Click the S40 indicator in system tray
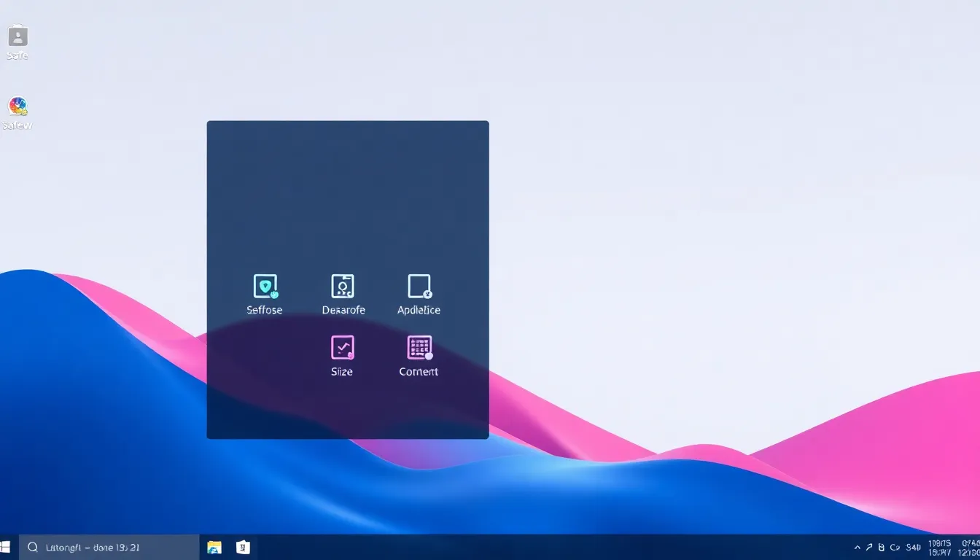 [913, 547]
